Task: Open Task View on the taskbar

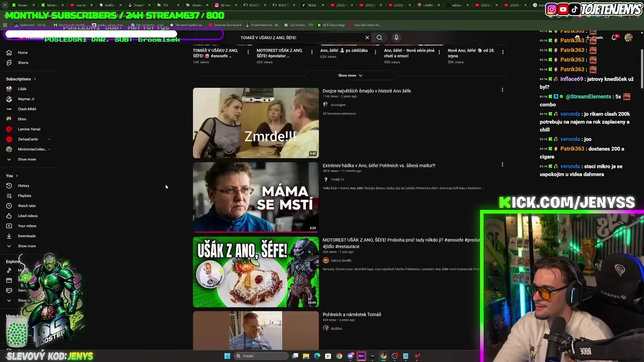Action: (295, 356)
